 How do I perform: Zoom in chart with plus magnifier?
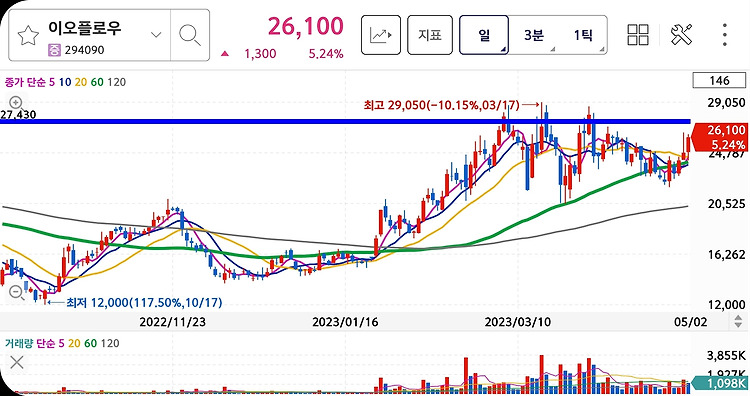click(x=16, y=102)
